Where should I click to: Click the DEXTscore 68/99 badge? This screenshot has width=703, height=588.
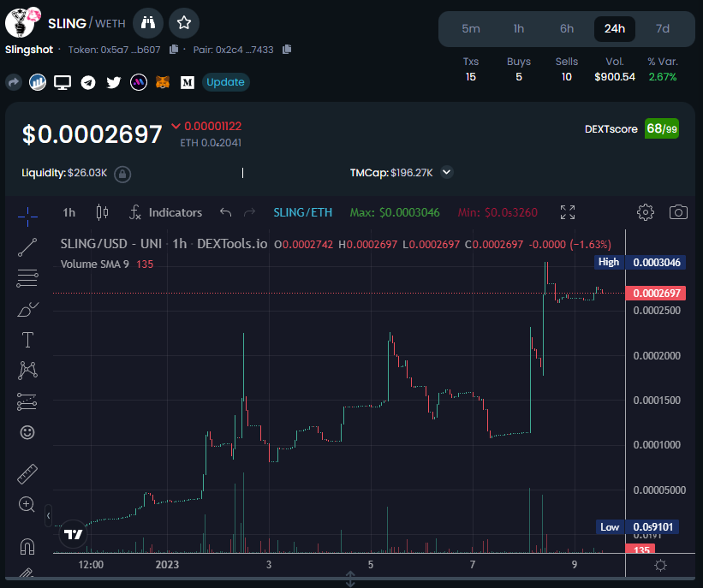661,128
